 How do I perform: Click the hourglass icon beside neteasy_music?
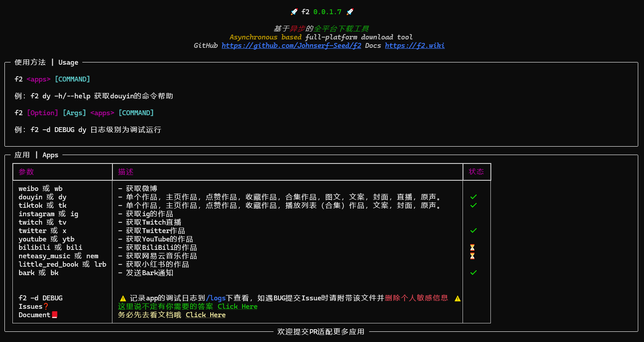[472, 256]
